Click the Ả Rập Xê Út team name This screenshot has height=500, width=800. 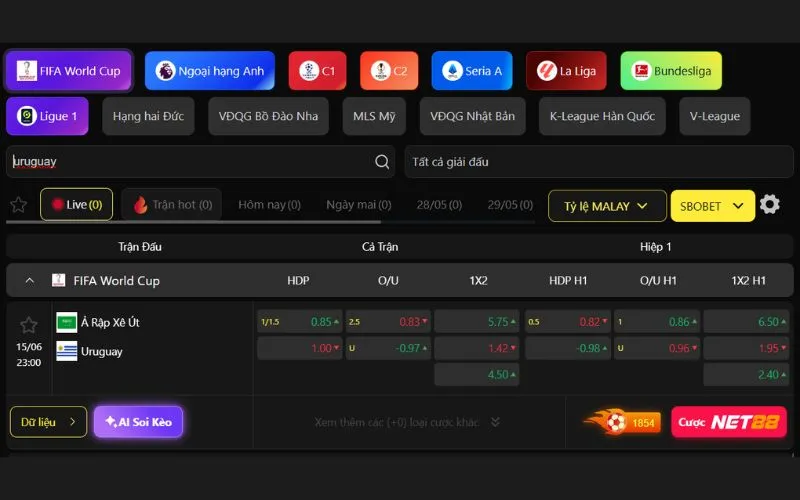click(x=110, y=322)
